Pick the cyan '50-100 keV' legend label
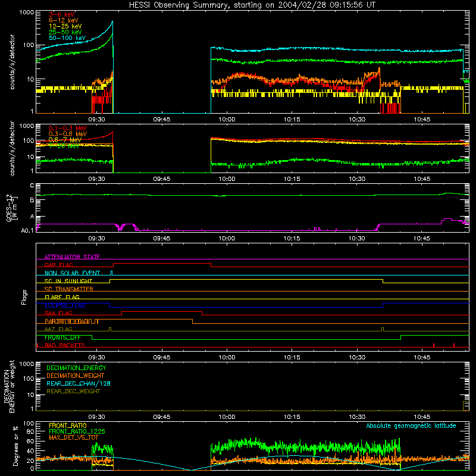The height and width of the screenshot is (476, 476). click(x=67, y=38)
